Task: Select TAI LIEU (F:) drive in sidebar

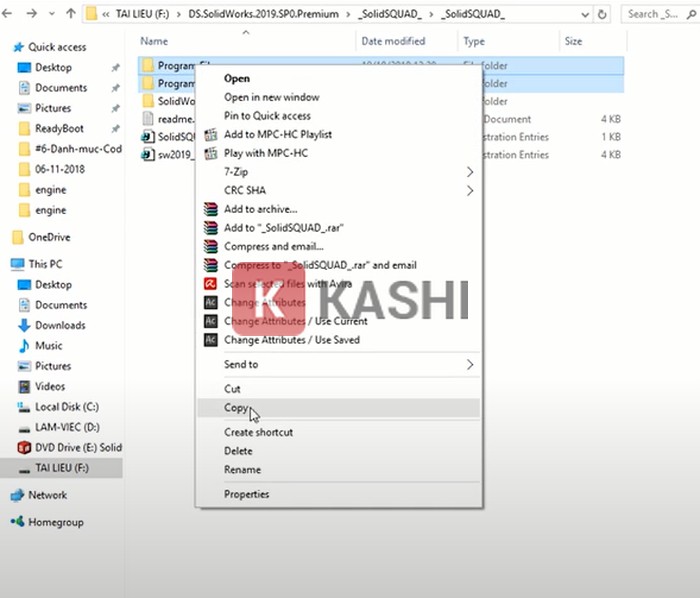Action: [x=62, y=468]
